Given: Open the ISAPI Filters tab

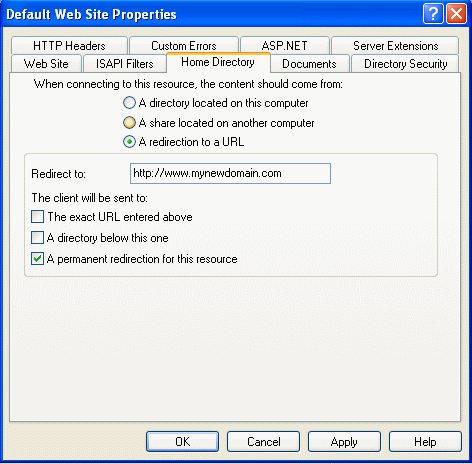Looking at the screenshot, I should tap(125, 64).
